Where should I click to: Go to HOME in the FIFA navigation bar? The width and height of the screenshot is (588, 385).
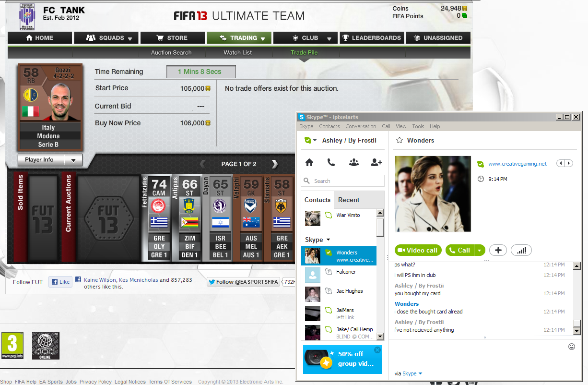coord(40,38)
